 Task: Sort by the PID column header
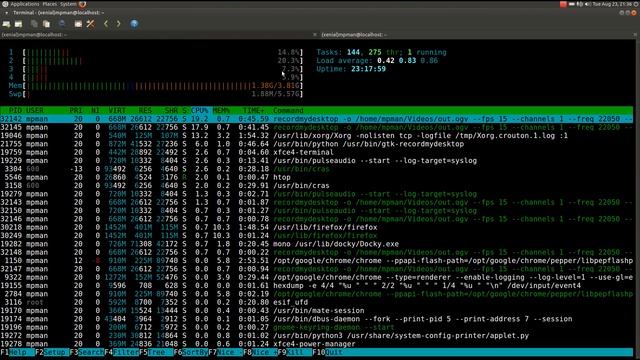pyautogui.click(x=15, y=111)
